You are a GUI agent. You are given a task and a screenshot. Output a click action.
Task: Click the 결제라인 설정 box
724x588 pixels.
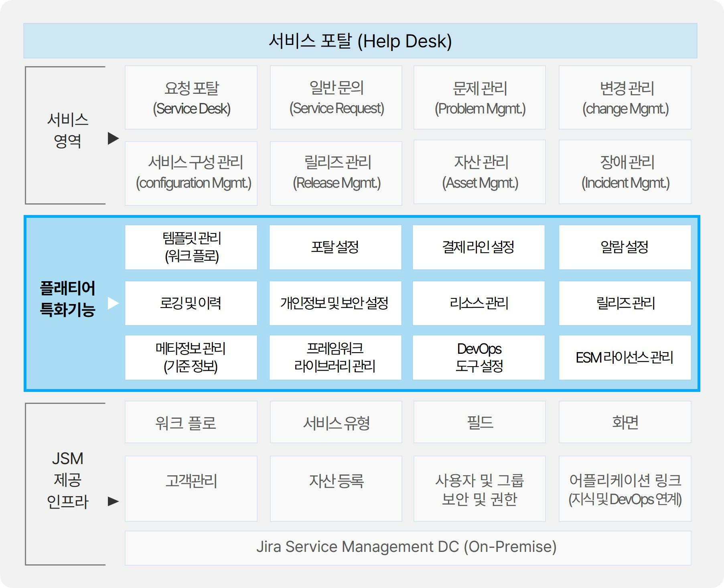click(x=479, y=247)
